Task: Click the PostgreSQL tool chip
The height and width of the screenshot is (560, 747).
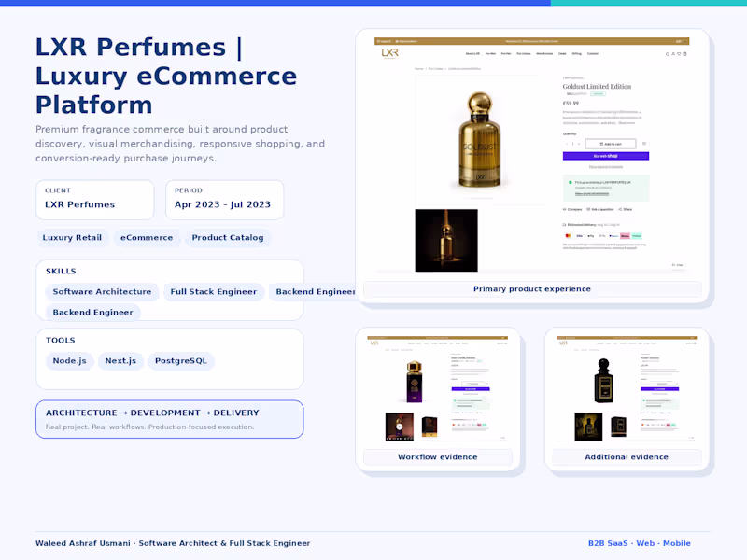Action: point(181,361)
